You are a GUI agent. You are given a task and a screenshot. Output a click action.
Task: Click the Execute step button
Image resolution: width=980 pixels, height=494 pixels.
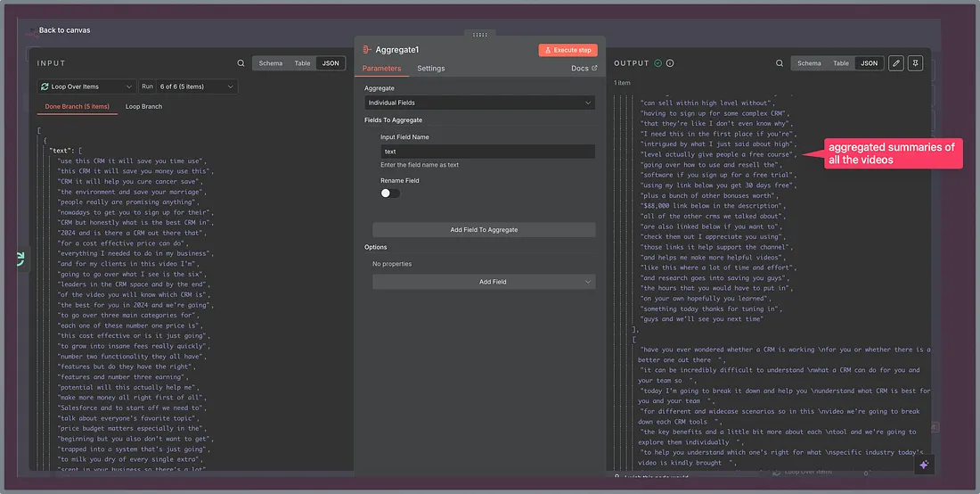567,50
